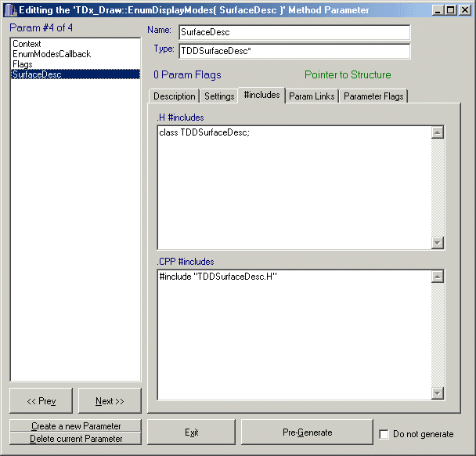Enable the 'Do not generate' checkbox
Viewport: 476px width, 456px height.
click(x=384, y=434)
